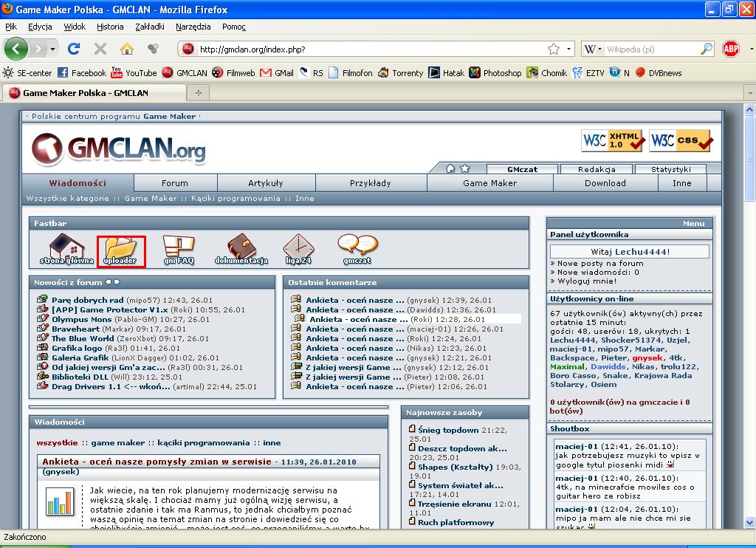This screenshot has height=548, width=756.
Task: Open the Braveheart forum topic link
Action: tap(75, 329)
